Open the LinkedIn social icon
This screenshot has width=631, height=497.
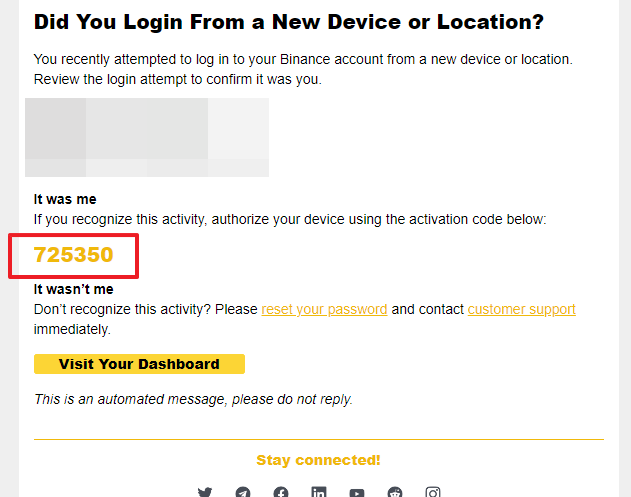click(x=319, y=492)
